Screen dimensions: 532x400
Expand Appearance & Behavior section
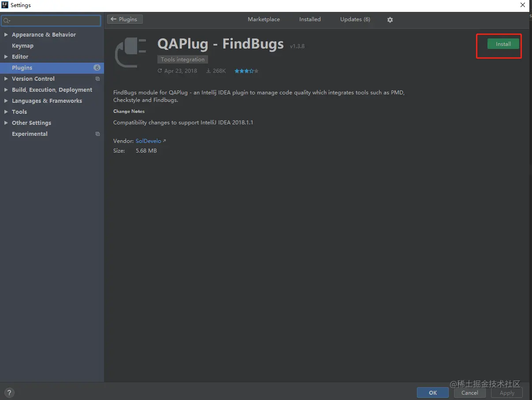[6, 35]
